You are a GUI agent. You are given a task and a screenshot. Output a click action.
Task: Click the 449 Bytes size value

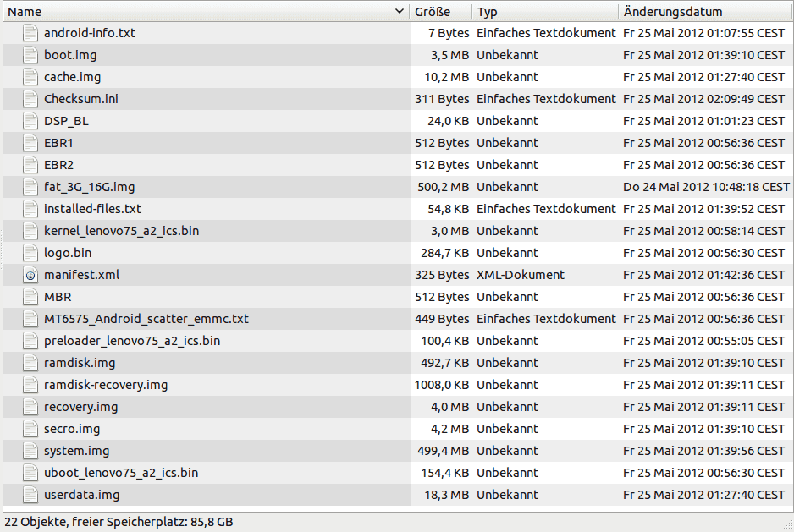pyautogui.click(x=442, y=319)
